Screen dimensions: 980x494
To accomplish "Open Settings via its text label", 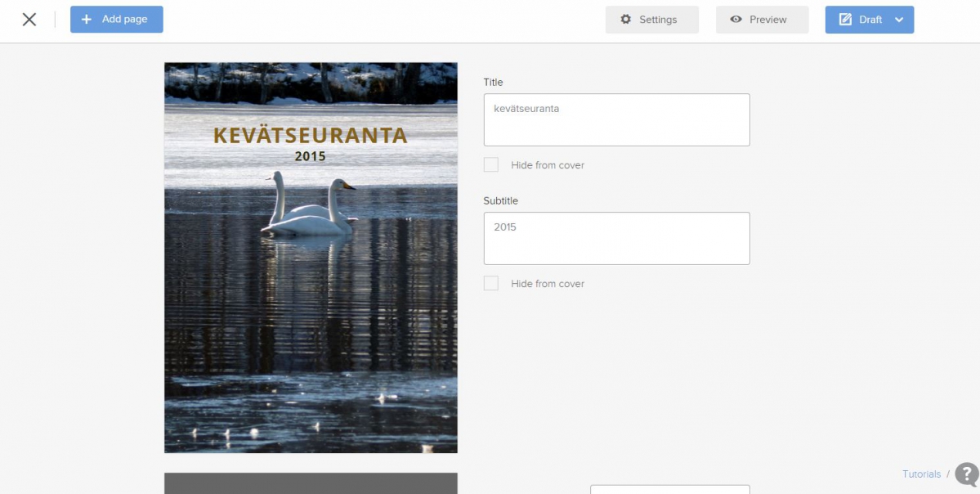I will (x=658, y=20).
